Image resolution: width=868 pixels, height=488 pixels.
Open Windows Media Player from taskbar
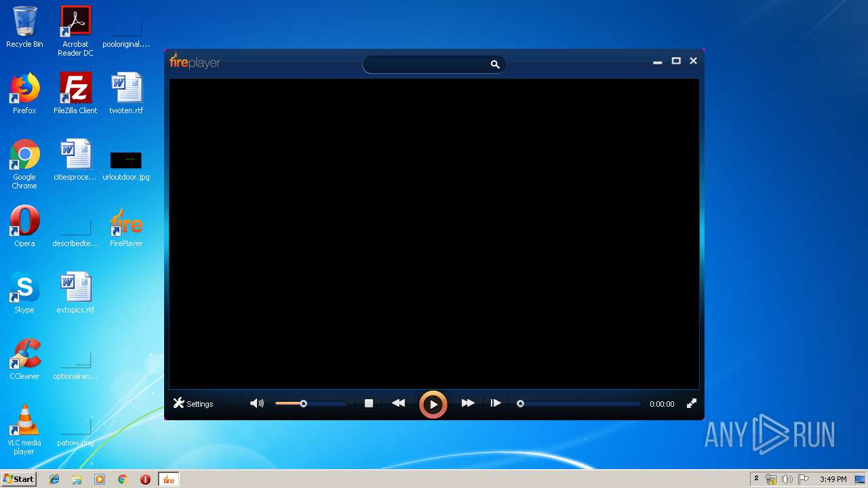pyautogui.click(x=100, y=479)
